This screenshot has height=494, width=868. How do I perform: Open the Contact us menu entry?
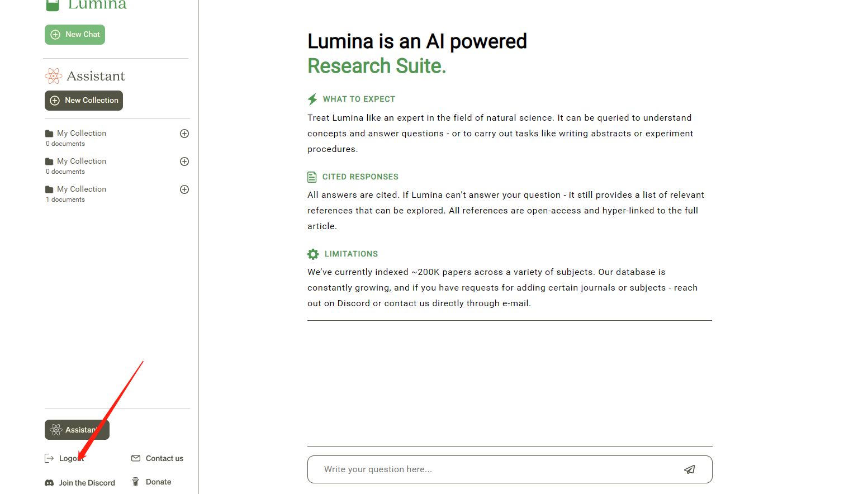coord(164,458)
